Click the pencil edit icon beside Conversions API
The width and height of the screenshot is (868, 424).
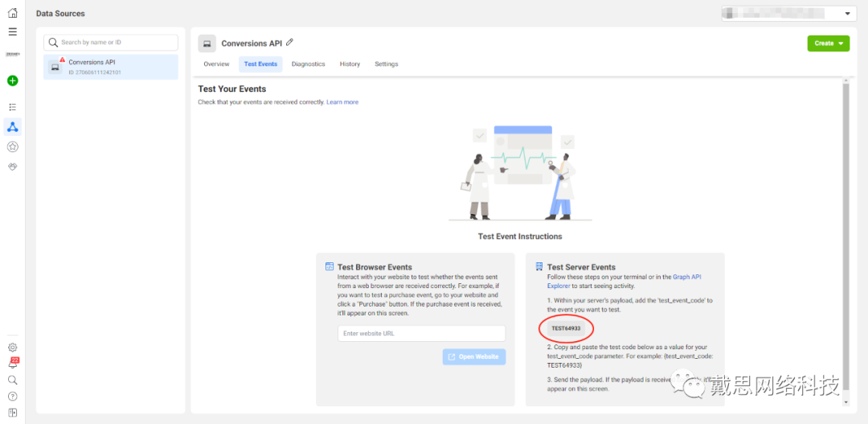(x=289, y=42)
